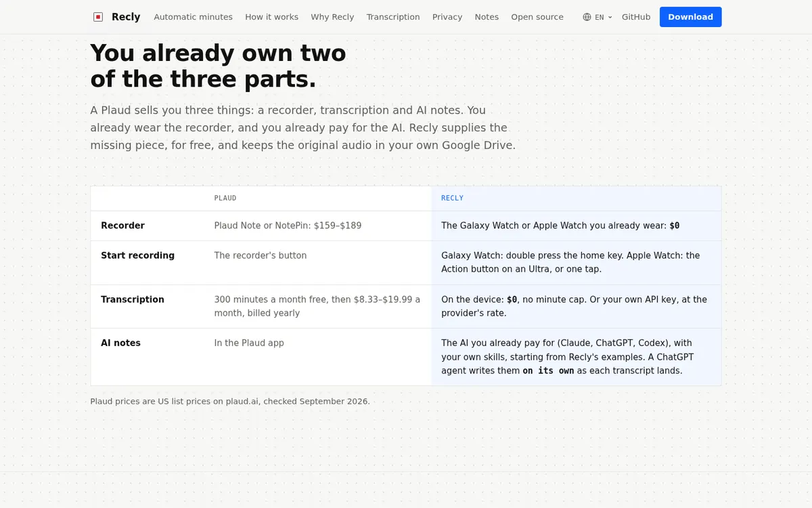Viewport: 812px width, 508px height.
Task: Open the EN language dropdown
Action: click(x=597, y=17)
